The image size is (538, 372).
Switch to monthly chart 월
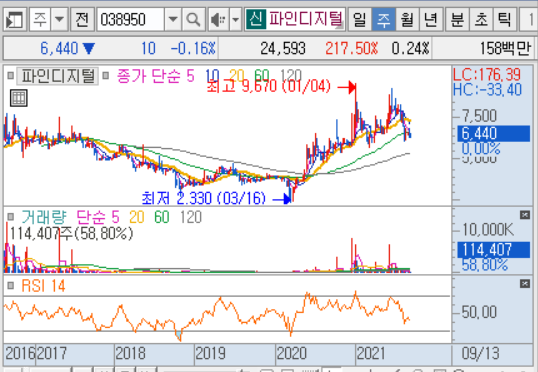[407, 19]
